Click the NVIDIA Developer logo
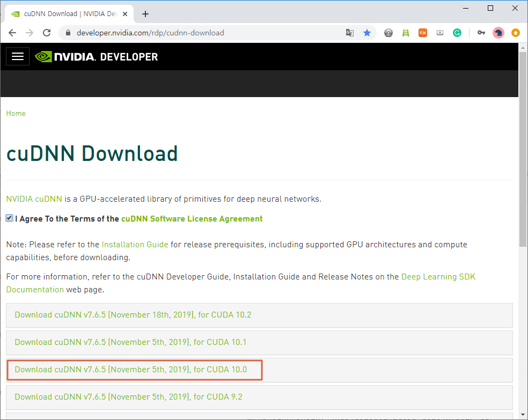The image size is (528, 420). point(96,56)
